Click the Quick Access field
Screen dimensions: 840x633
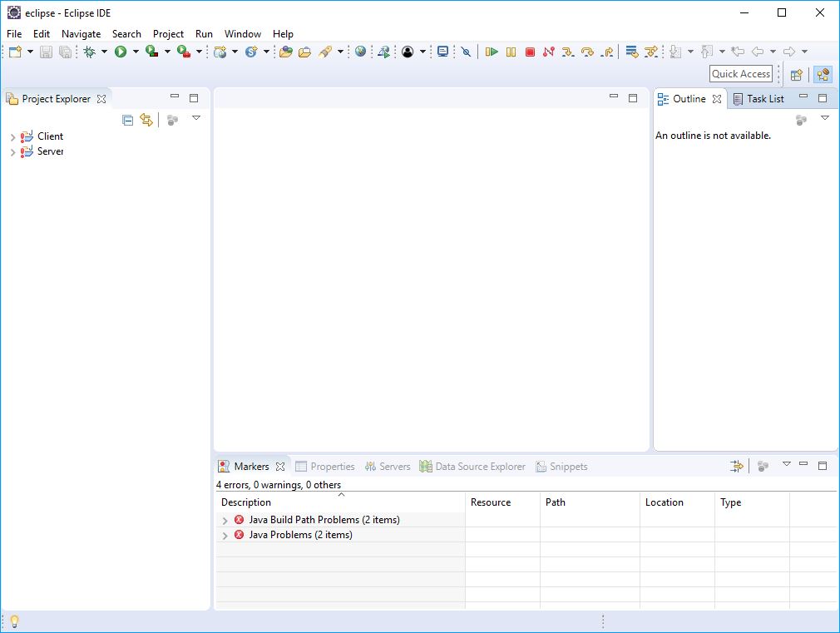tap(741, 74)
